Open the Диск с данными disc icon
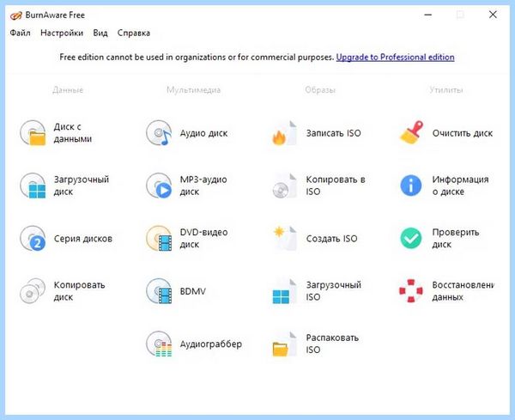 pyautogui.click(x=33, y=133)
